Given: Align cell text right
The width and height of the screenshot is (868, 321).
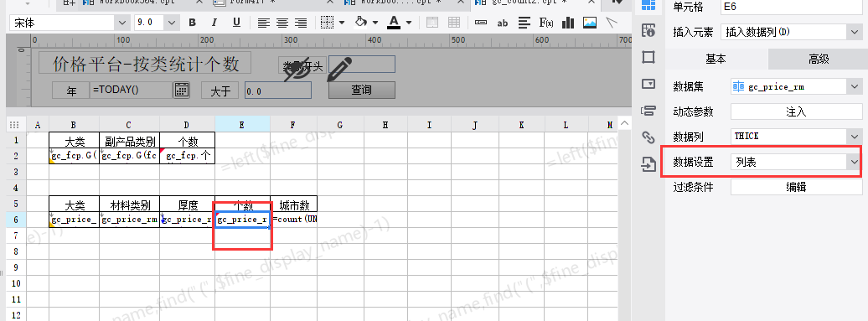Looking at the screenshot, I should coord(301,23).
